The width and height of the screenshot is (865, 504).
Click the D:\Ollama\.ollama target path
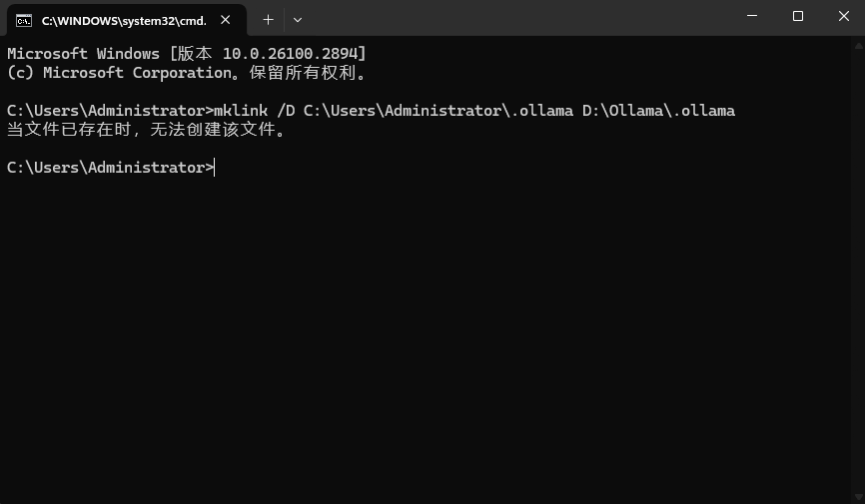click(x=658, y=111)
